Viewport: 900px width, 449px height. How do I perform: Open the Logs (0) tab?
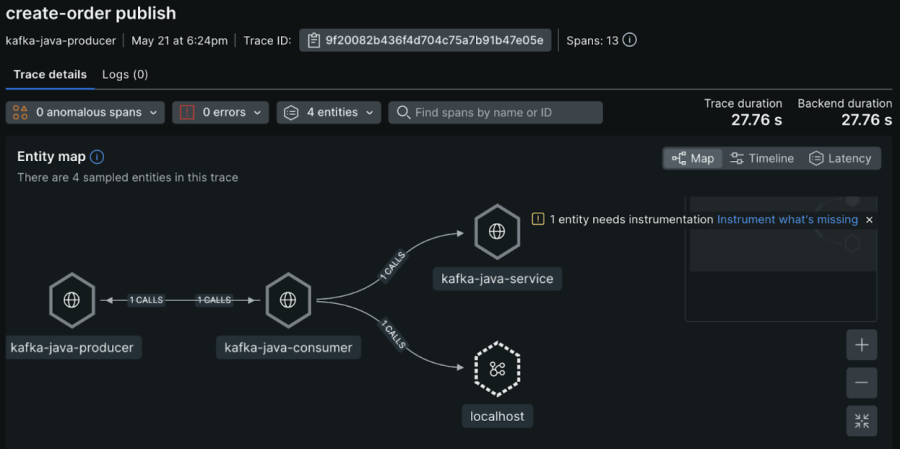[x=125, y=75]
